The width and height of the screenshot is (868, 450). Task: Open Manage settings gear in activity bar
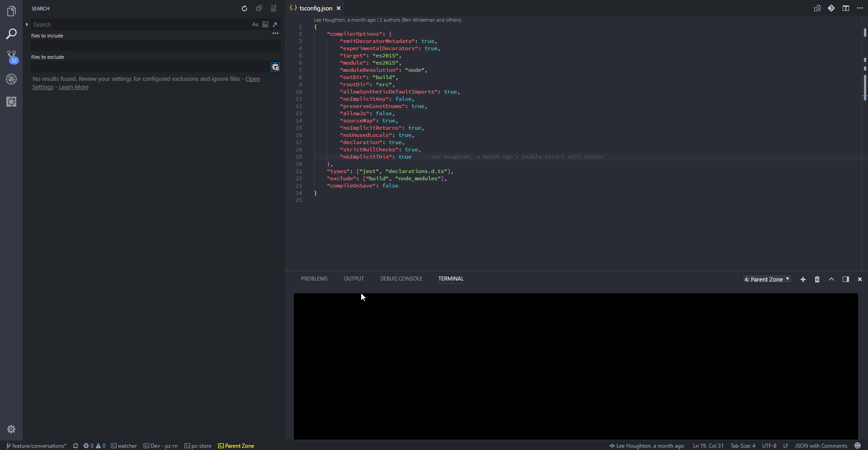coord(11,429)
